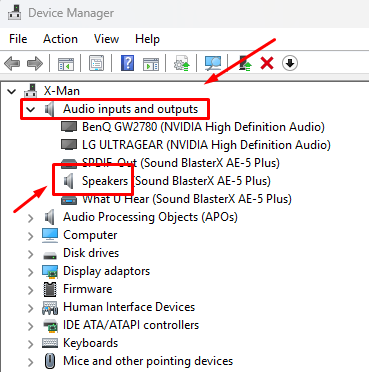Expand the Computer category chevron

pyautogui.click(x=31, y=236)
